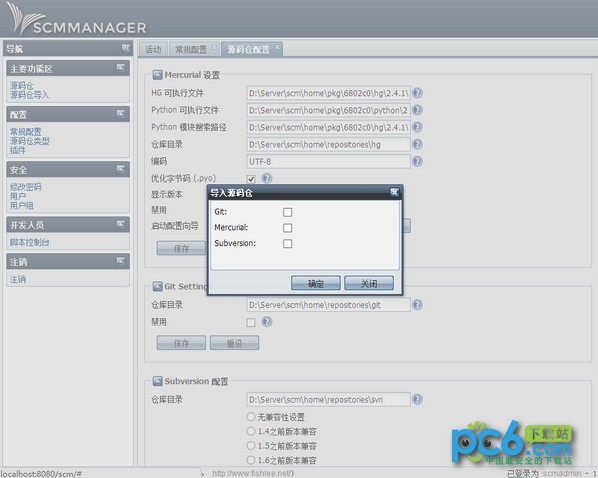Click the Python 可执行文件 path field
This screenshot has height=478, width=598.
coord(328,110)
